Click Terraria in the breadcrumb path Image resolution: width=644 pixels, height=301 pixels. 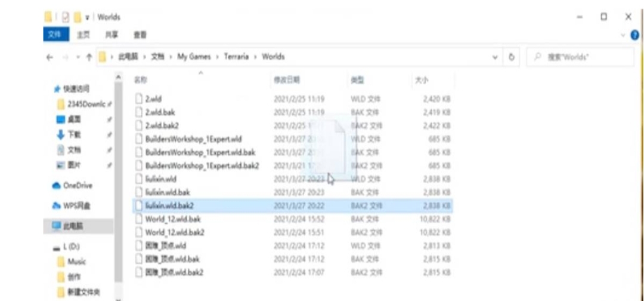(236, 57)
